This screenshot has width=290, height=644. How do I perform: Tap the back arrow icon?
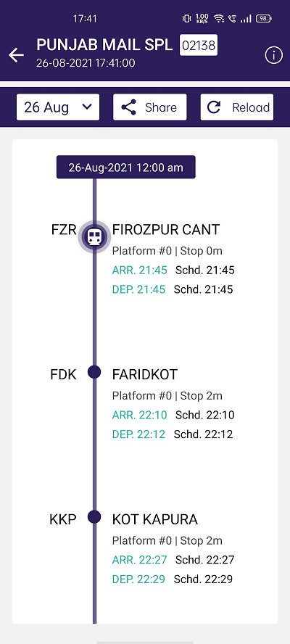tap(17, 55)
